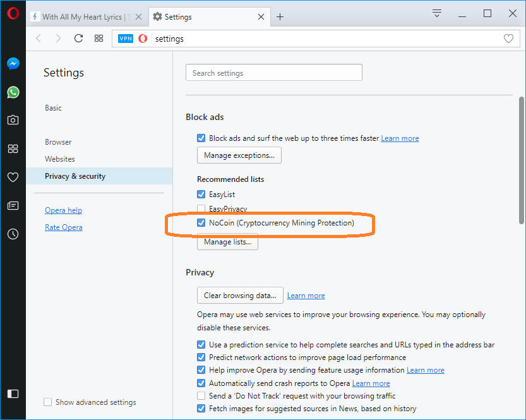Toggle the VPN badge in address bar
This screenshot has width=526, height=420.
126,39
